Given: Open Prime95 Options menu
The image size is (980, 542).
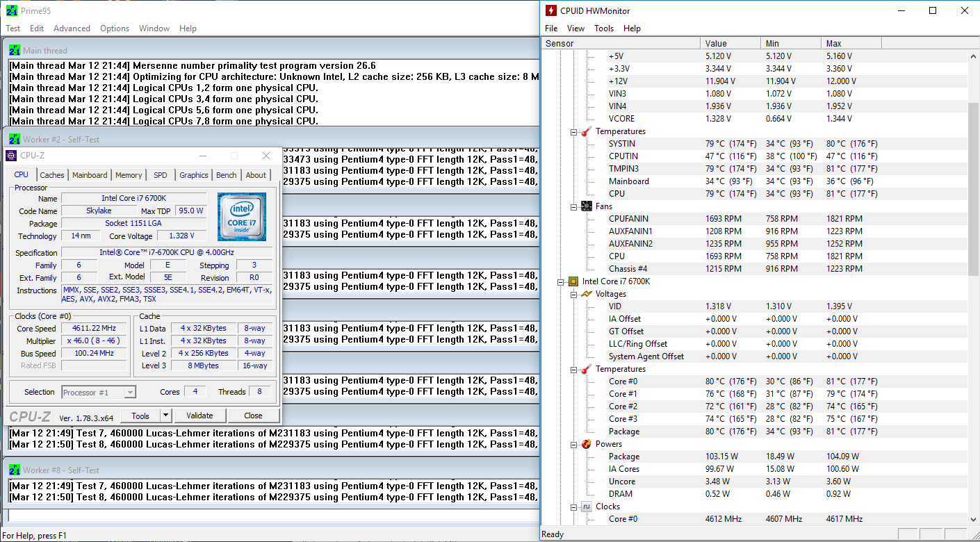Looking at the screenshot, I should [x=115, y=28].
